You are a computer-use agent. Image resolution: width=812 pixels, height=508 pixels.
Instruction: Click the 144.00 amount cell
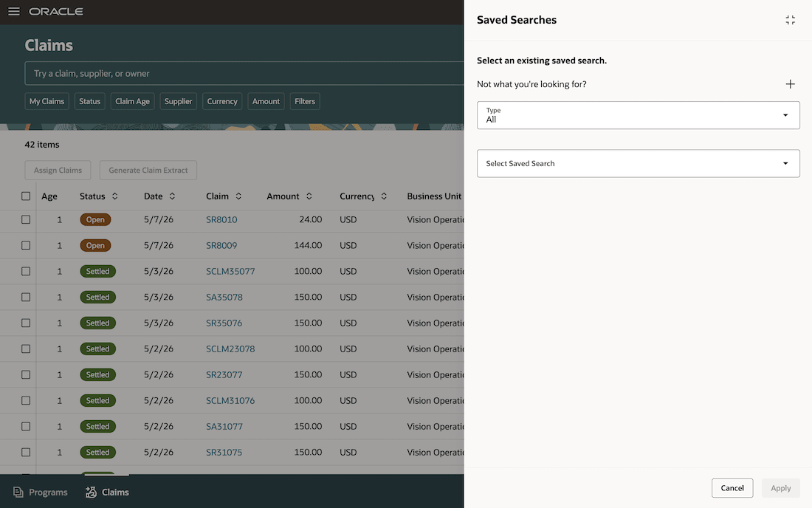[x=308, y=245]
